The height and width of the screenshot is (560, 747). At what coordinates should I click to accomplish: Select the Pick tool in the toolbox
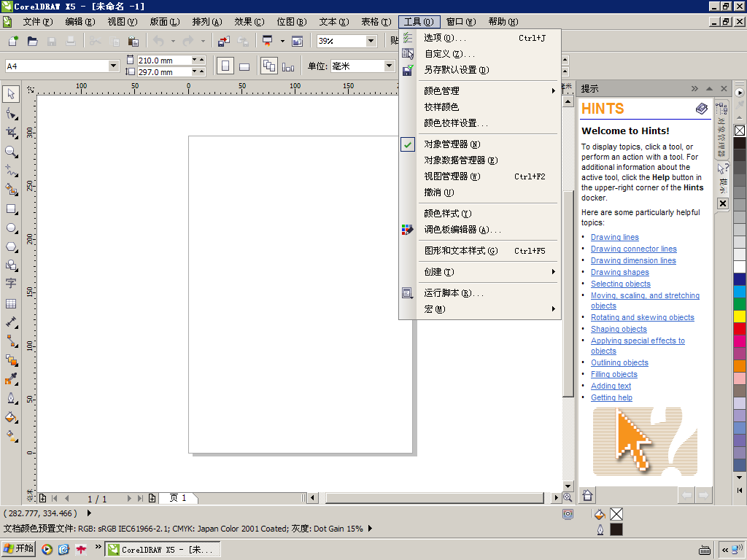click(11, 94)
